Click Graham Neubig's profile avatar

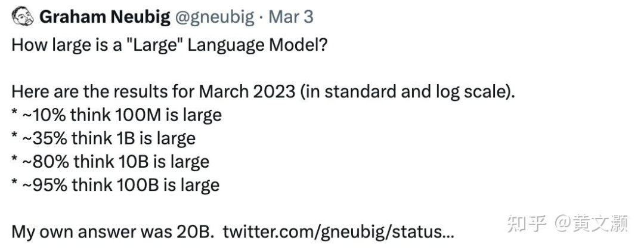(23, 17)
